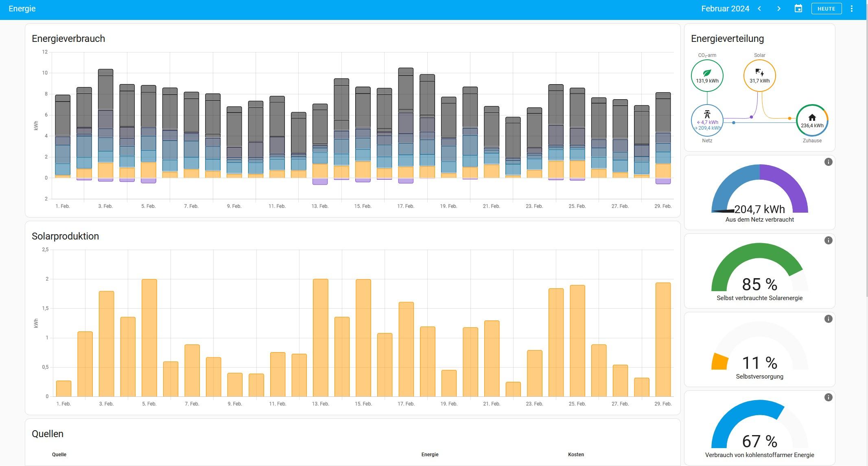Click the Netz transmission tower circle

(x=707, y=120)
